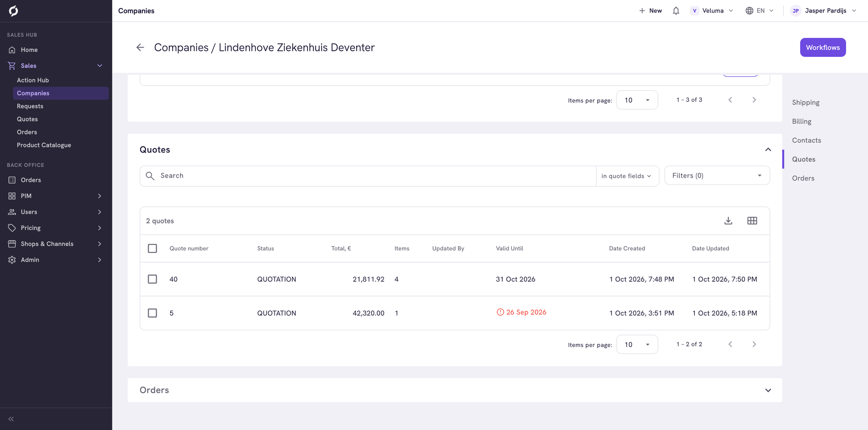The image size is (868, 430).
Task: Open the 'in quote fields' dropdown
Action: 627,176
